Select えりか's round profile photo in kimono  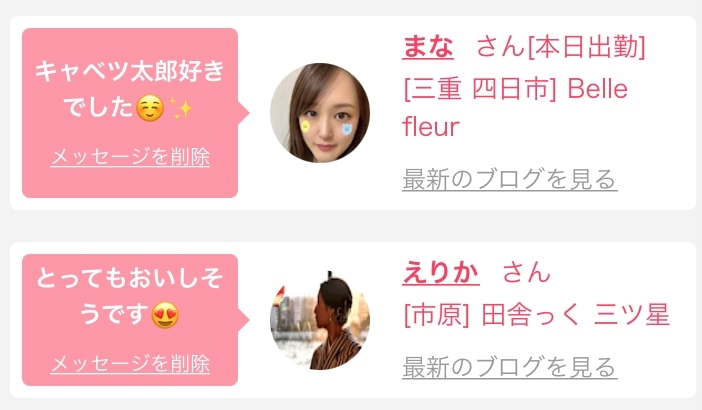[320, 320]
